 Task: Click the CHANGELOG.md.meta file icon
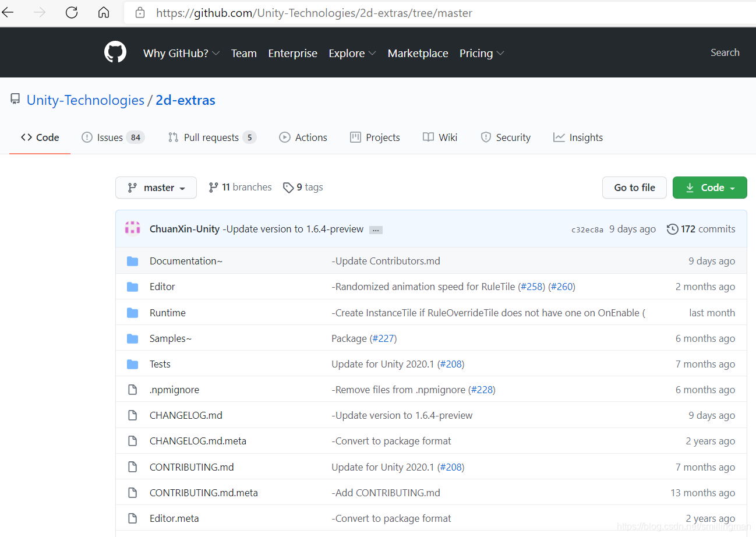[x=133, y=441]
